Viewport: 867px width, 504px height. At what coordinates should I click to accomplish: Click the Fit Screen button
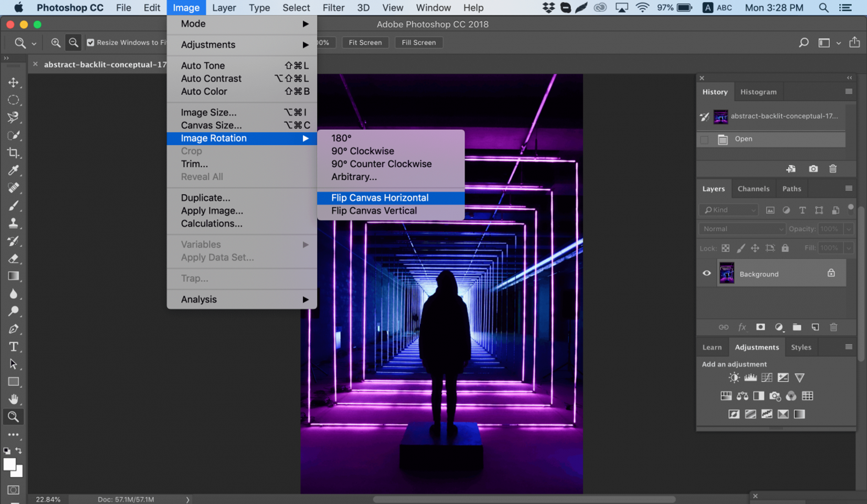[365, 42]
